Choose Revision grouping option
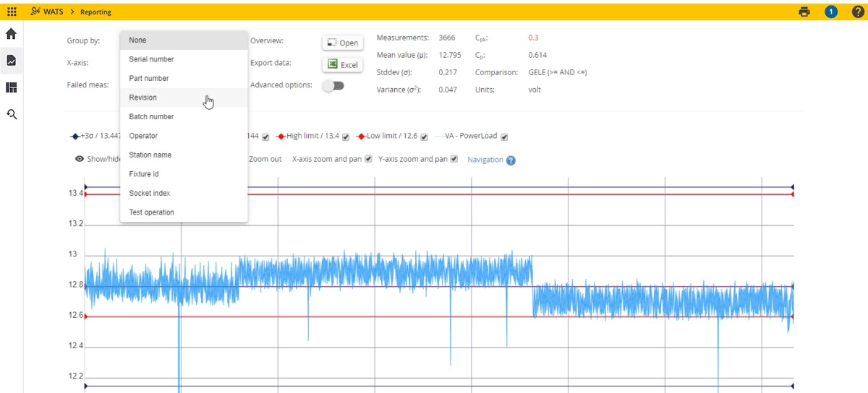This screenshot has height=393, width=868. pyautogui.click(x=184, y=98)
